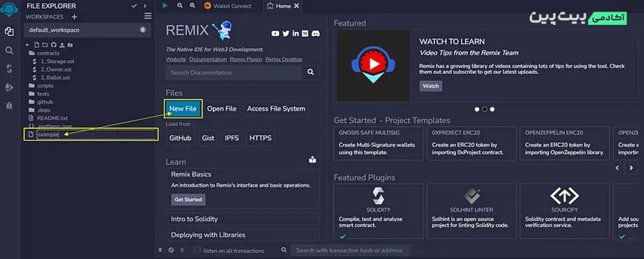Click the upload folder icon in explorer toolbar
This screenshot has height=259, width=644.
tap(70, 45)
